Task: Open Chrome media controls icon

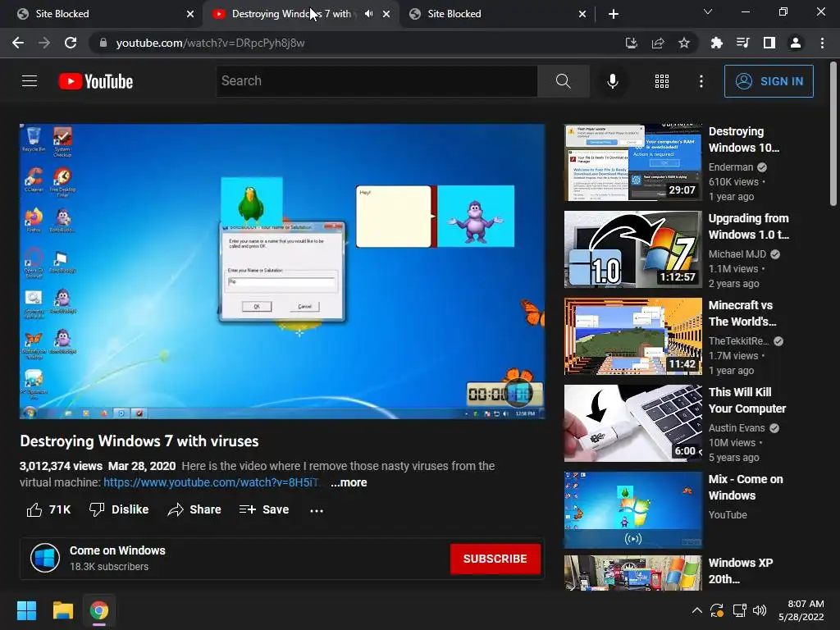Action: [743, 43]
